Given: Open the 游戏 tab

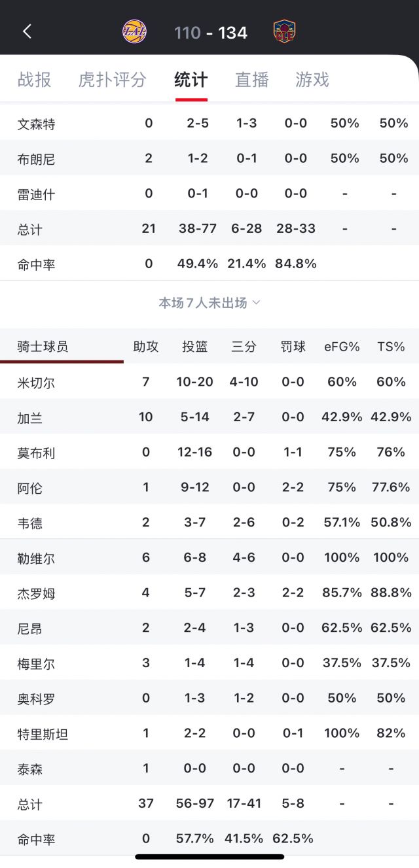Looking at the screenshot, I should 312,80.
